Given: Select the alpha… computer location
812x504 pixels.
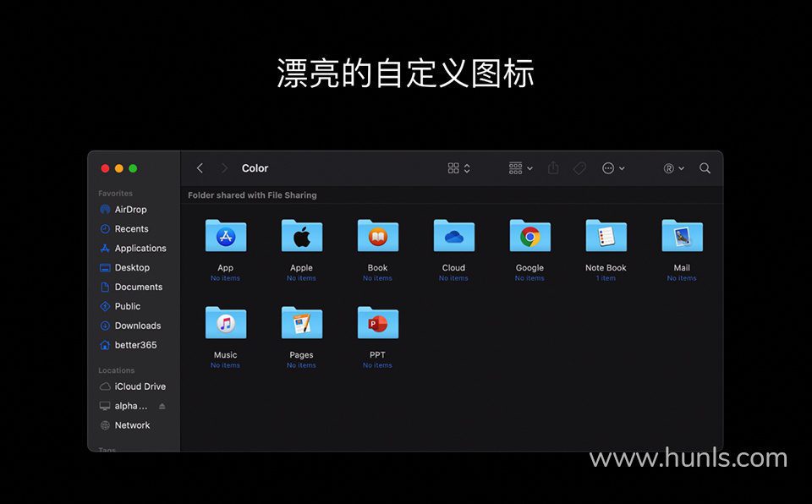Looking at the screenshot, I should tap(123, 406).
